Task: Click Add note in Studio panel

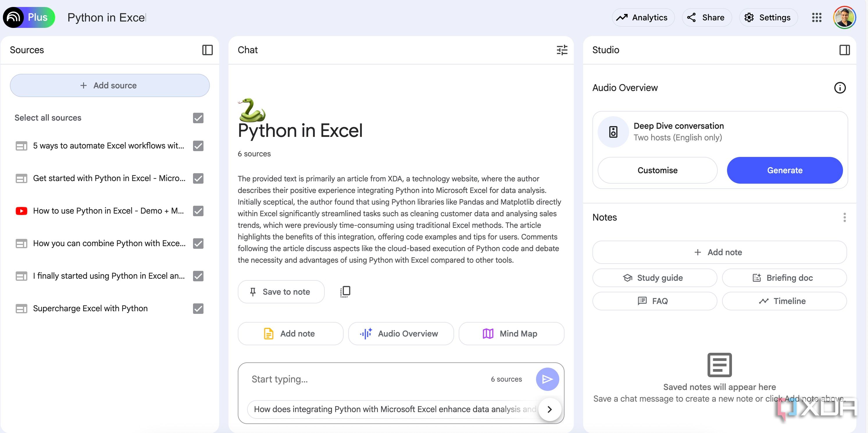Action: click(x=719, y=252)
